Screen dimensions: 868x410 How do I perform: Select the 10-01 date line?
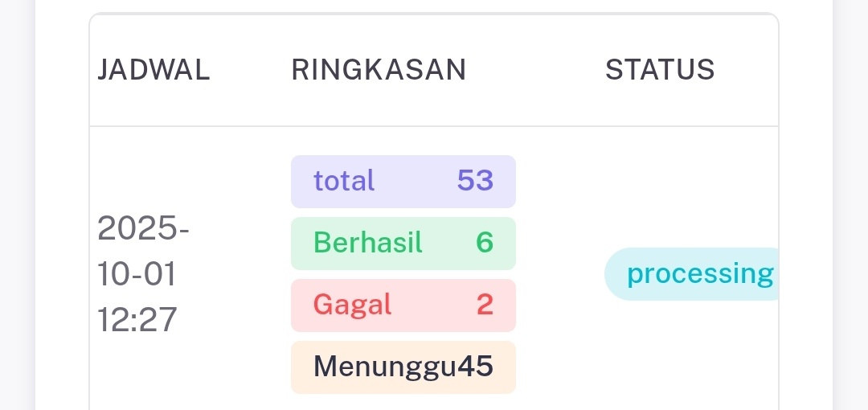(137, 274)
